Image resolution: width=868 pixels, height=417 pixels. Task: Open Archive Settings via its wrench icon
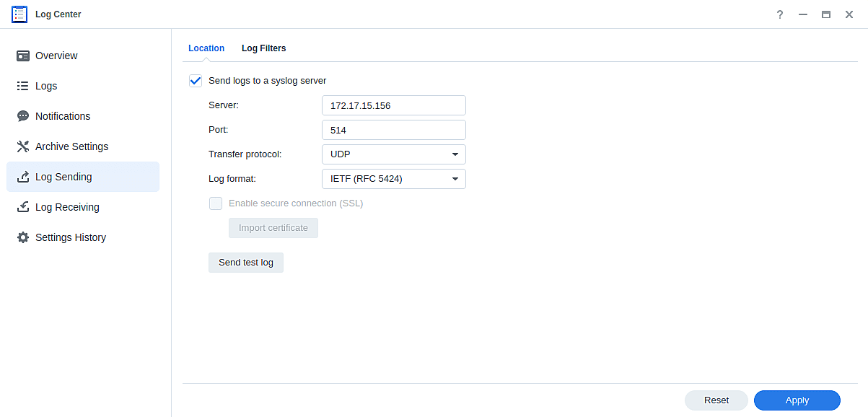pyautogui.click(x=22, y=146)
